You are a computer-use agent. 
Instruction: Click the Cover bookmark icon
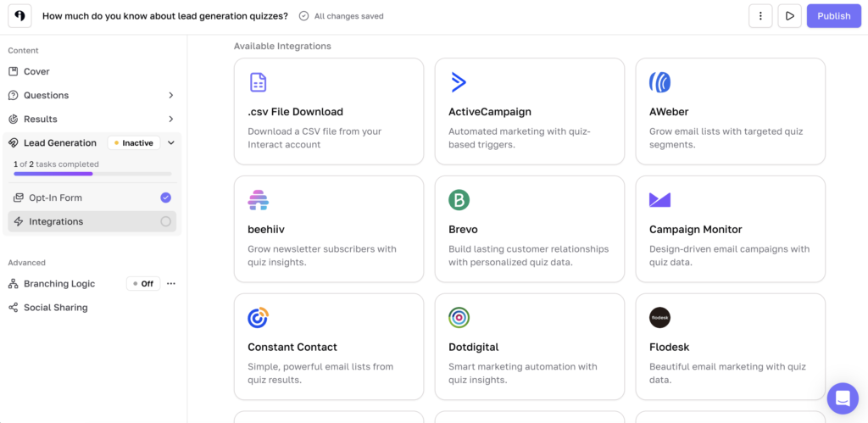coord(14,71)
